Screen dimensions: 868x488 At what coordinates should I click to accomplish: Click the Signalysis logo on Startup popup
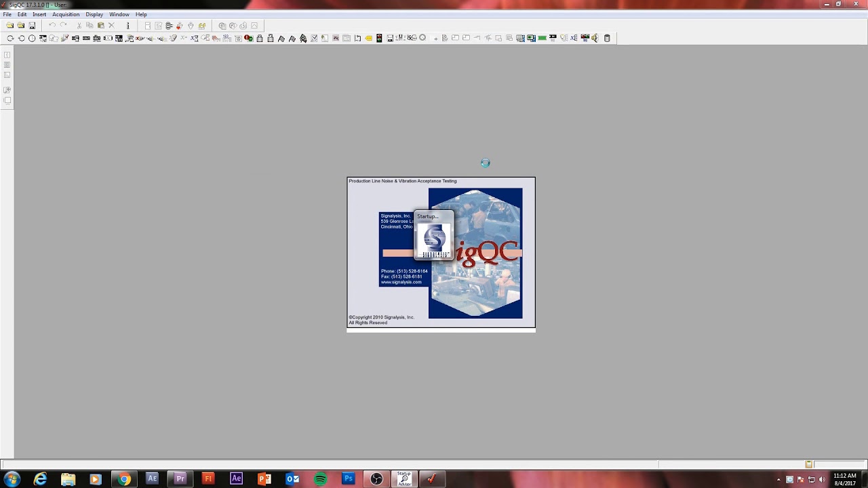(x=434, y=241)
